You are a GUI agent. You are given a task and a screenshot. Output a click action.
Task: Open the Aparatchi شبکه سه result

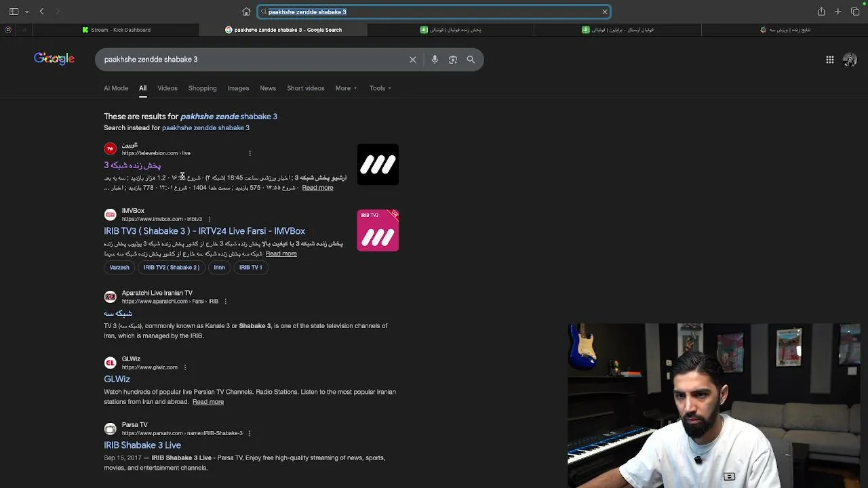[x=118, y=313]
